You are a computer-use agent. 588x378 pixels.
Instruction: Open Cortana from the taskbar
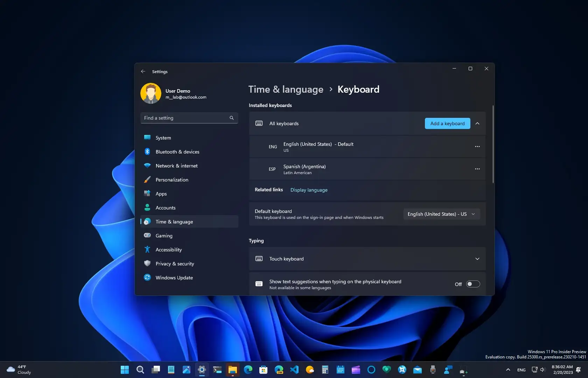pos(371,370)
